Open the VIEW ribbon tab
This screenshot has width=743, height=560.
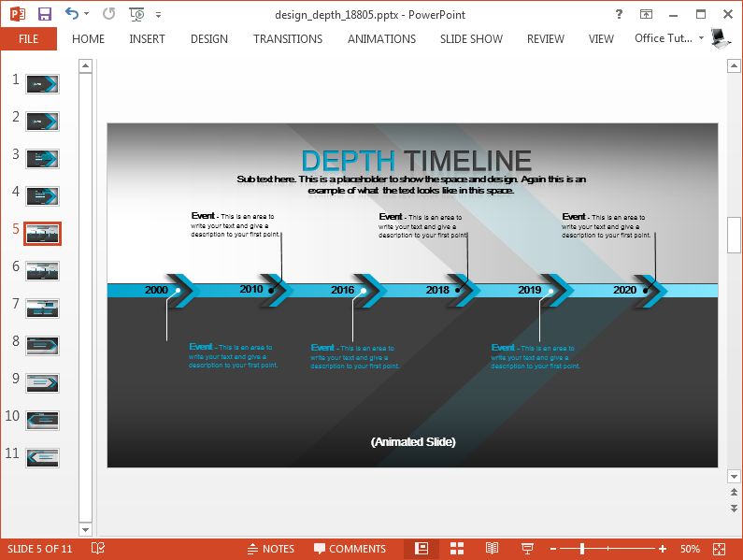pyautogui.click(x=601, y=39)
